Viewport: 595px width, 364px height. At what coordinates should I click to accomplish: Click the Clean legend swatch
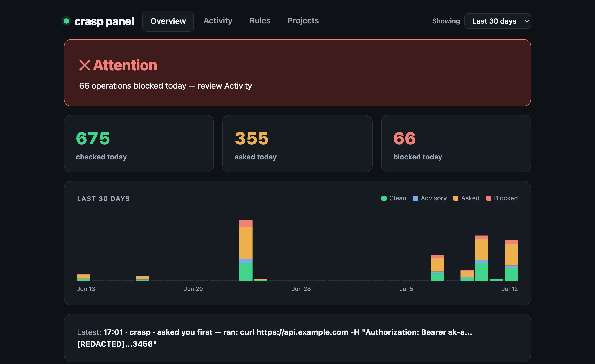384,198
